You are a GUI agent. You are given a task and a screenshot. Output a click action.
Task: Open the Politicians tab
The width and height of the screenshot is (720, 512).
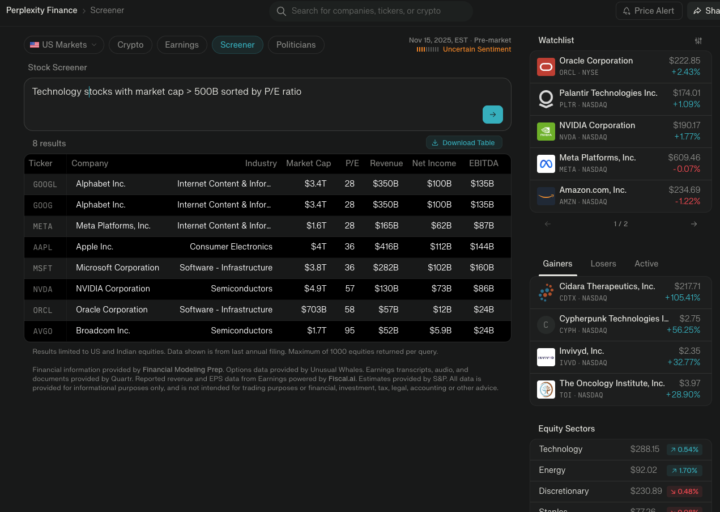coord(296,45)
